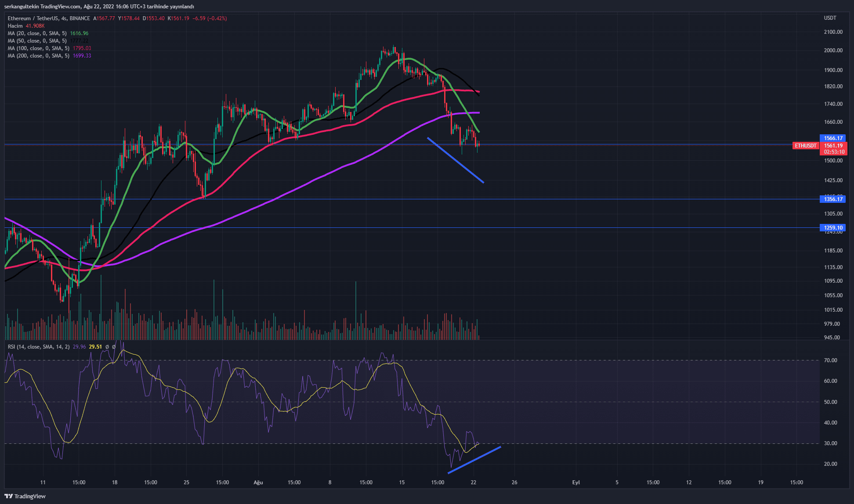Click the blue trendline below price candles
Image resolution: width=854 pixels, height=504 pixels.
456,160
